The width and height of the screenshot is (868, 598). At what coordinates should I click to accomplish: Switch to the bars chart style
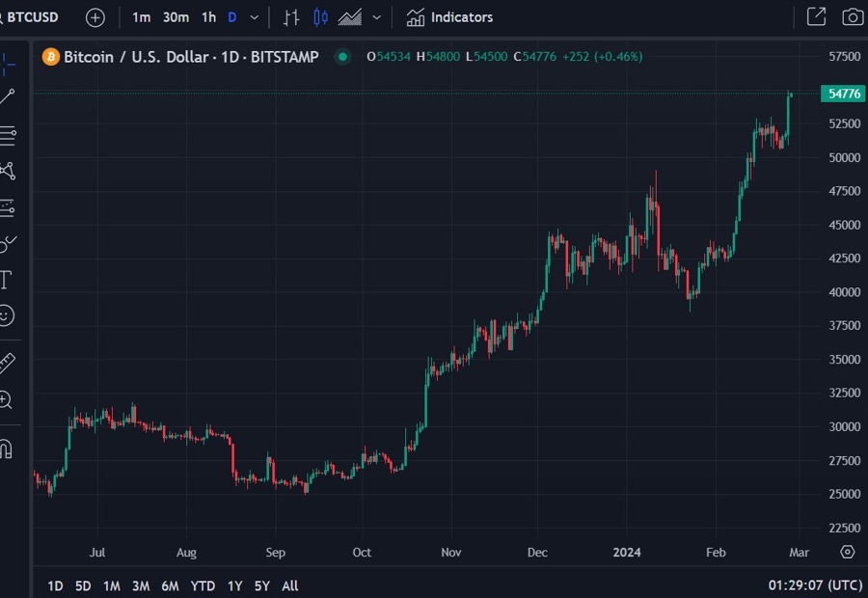[x=291, y=17]
